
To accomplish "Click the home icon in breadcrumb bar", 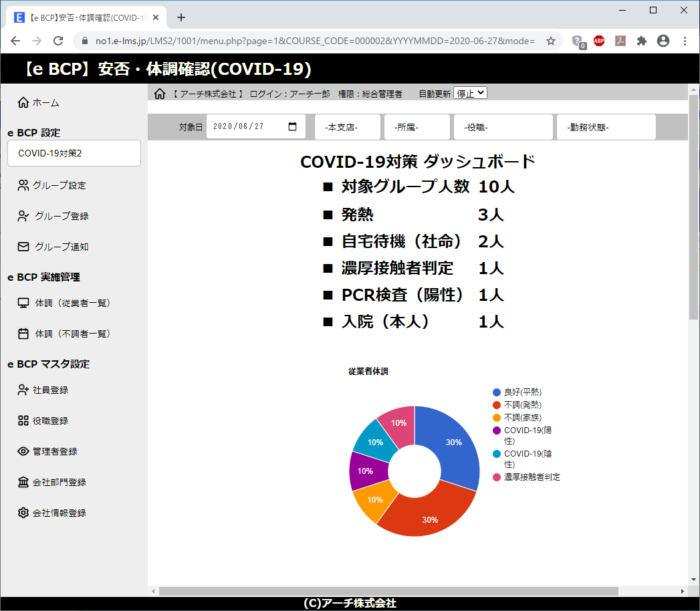I will coord(160,94).
